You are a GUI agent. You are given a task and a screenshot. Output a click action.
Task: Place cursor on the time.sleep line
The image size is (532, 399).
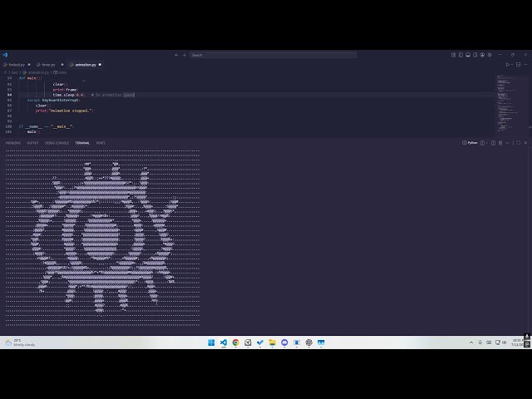[94, 95]
